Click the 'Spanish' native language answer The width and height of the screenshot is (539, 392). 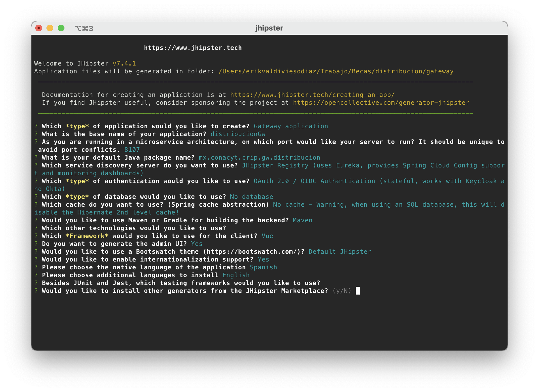(263, 267)
